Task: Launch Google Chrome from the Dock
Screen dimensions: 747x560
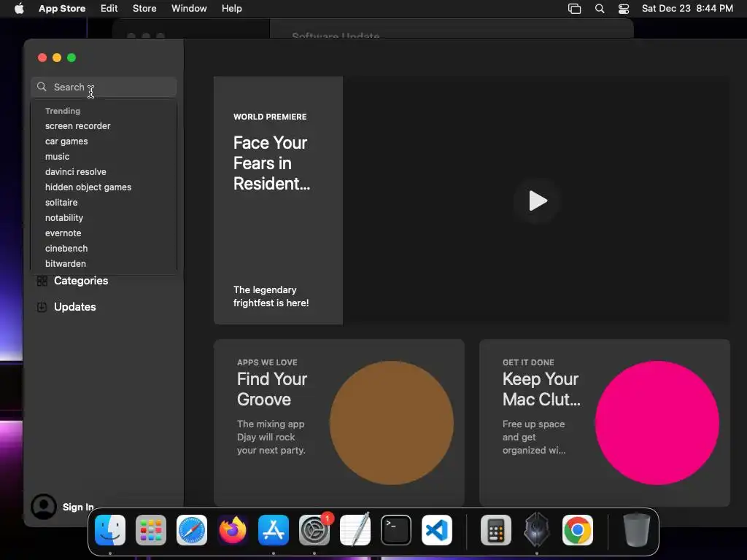Action: pyautogui.click(x=578, y=530)
